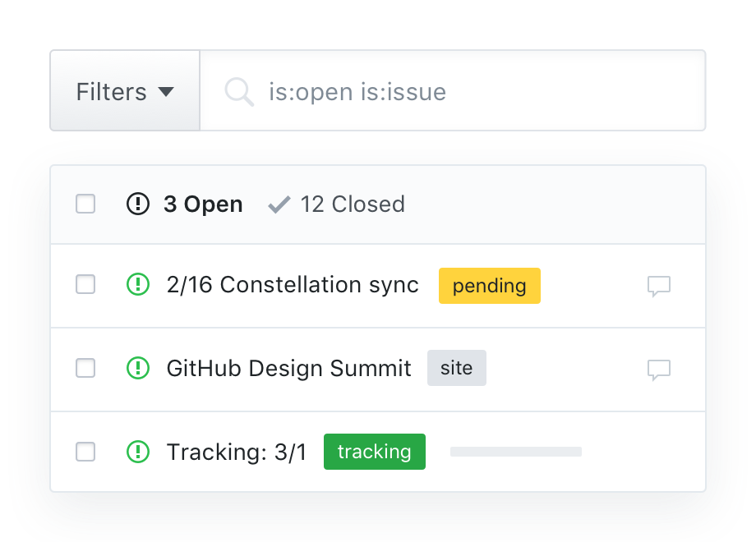Open the comment bubble for Constellation sync issue
Image resolution: width=756 pixels, height=542 pixels.
click(x=659, y=286)
